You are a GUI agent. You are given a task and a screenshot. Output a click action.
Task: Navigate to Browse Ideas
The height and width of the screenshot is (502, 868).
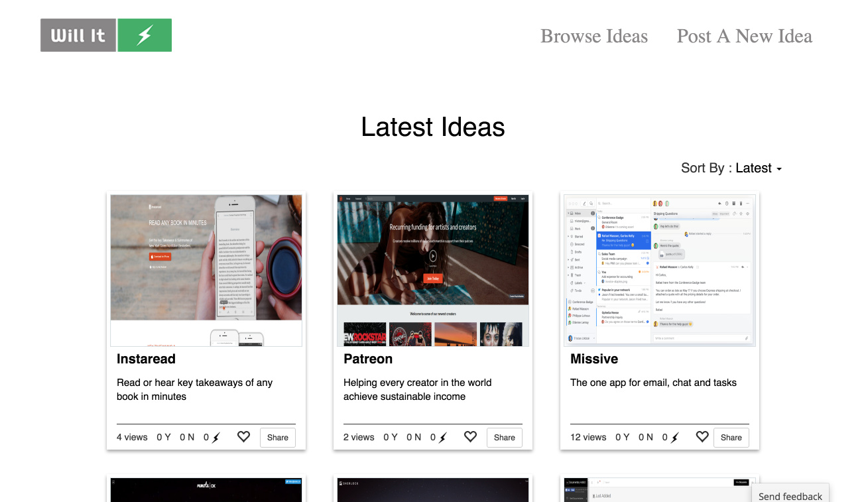[x=593, y=36]
